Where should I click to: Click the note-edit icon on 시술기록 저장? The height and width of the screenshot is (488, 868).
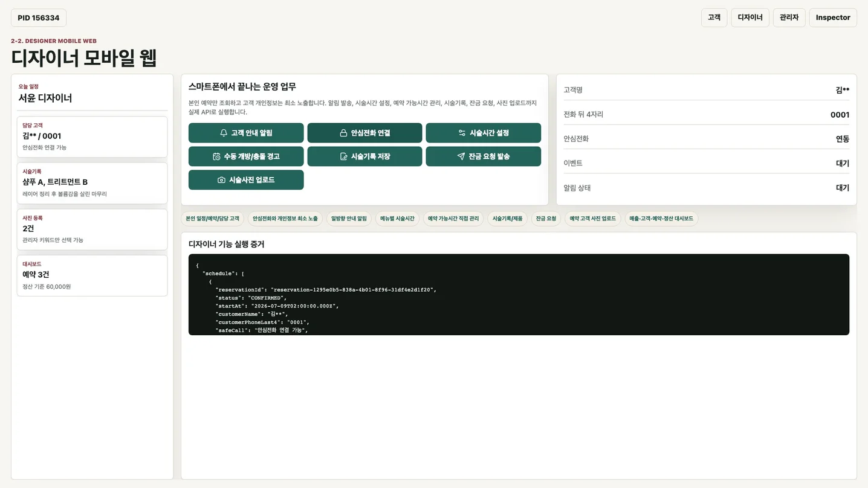pyautogui.click(x=343, y=156)
